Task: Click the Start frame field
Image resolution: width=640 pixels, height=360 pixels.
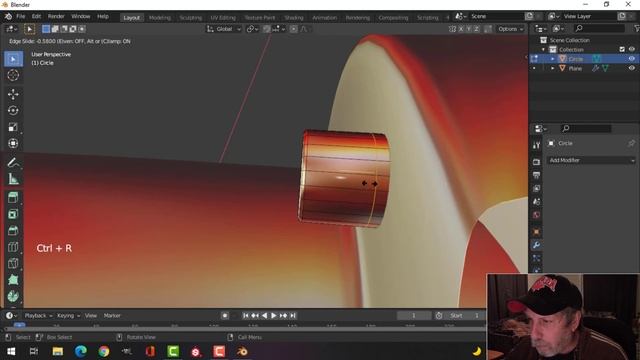Action: 465,316
